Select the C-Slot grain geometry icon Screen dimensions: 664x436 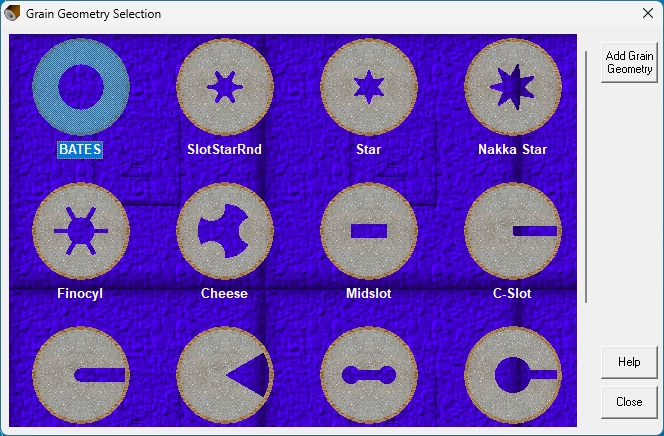click(x=513, y=231)
